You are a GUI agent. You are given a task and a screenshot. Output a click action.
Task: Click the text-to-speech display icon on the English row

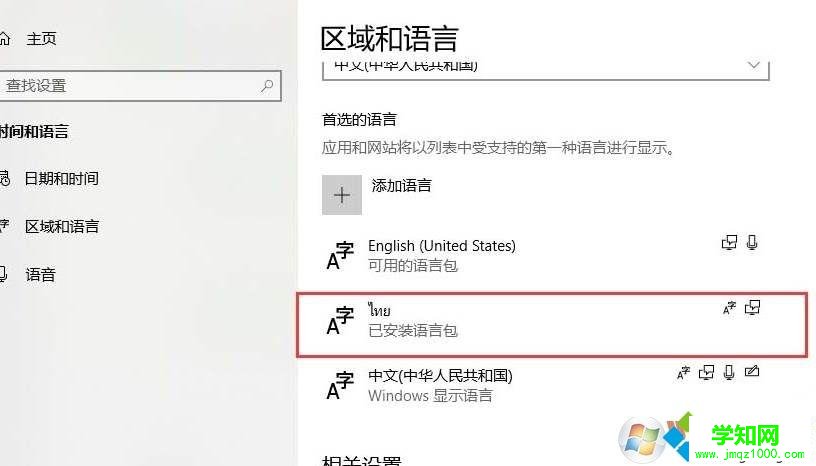(729, 243)
